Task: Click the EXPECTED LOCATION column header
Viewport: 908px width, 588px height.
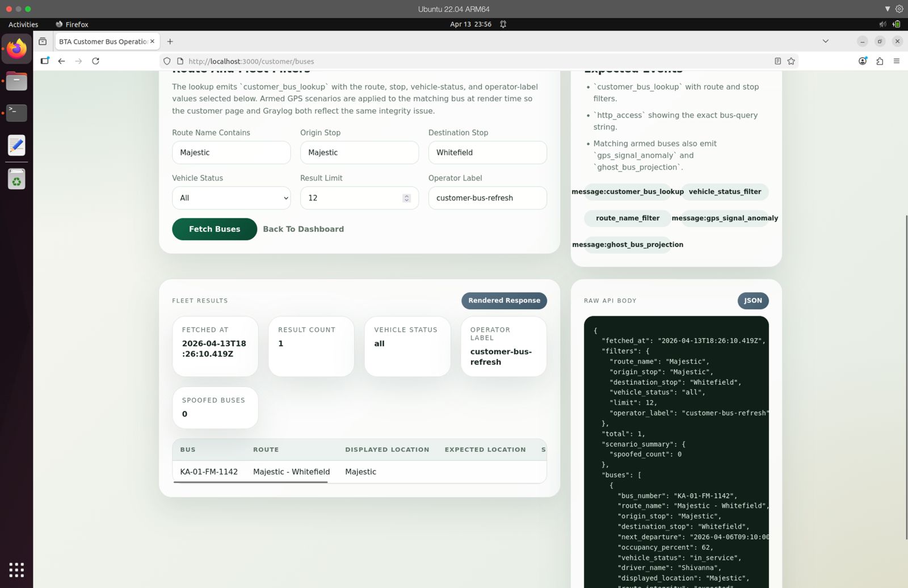Action: pyautogui.click(x=485, y=450)
